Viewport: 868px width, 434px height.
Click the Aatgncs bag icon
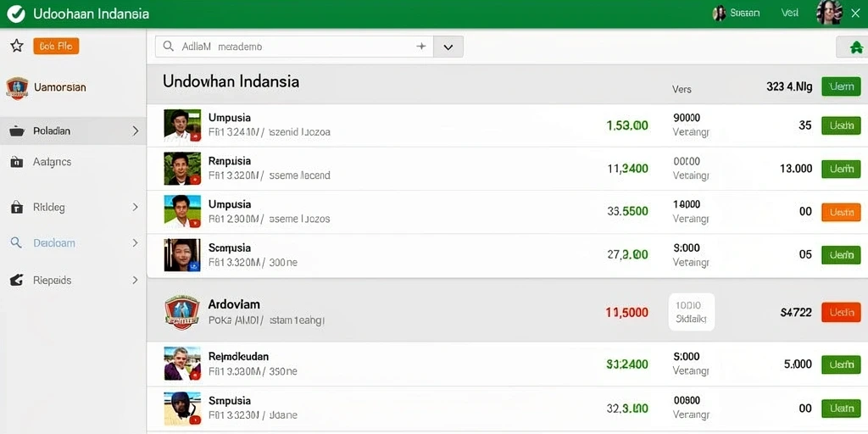[x=17, y=162]
